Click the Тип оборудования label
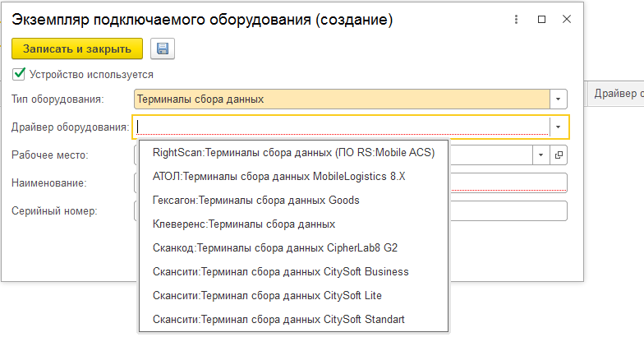The height and width of the screenshot is (351, 644). point(57,99)
